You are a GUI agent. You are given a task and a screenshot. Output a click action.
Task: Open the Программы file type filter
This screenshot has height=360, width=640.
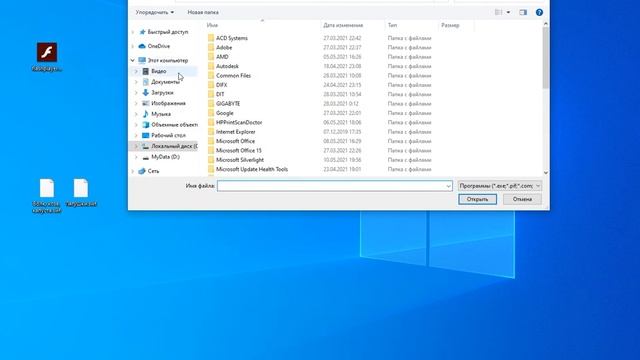point(500,186)
